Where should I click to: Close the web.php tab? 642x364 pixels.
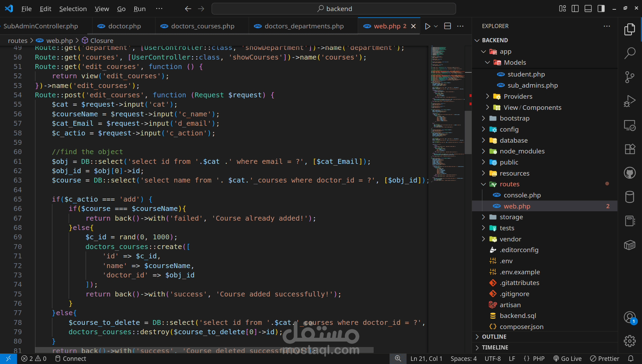tap(413, 26)
